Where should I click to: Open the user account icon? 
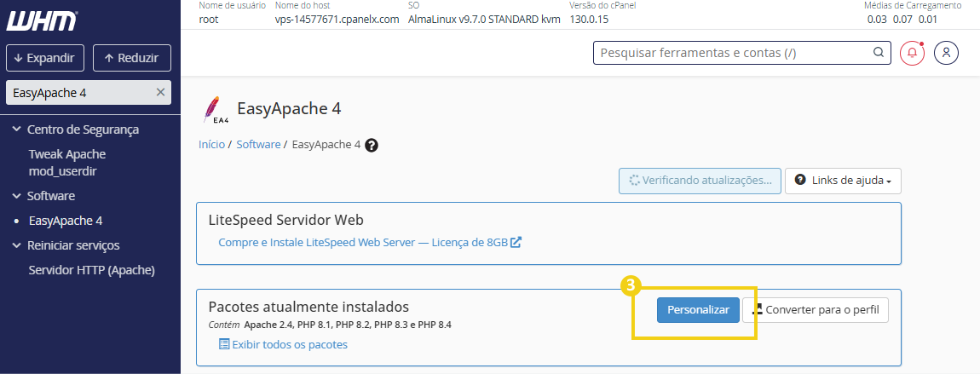(x=946, y=53)
